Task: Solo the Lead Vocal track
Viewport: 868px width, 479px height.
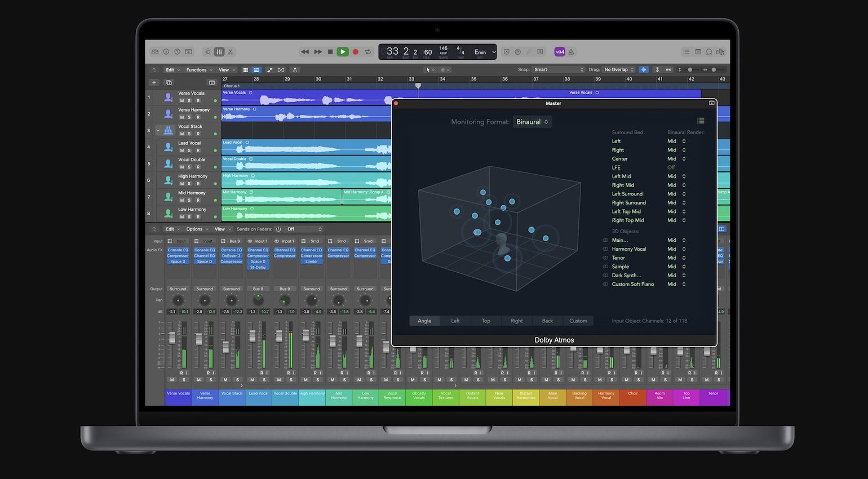Action: click(x=189, y=150)
